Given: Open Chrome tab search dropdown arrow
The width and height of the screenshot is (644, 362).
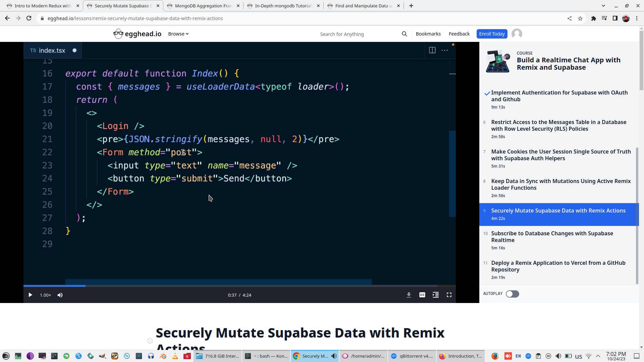Looking at the screenshot, I should [x=603, y=6].
